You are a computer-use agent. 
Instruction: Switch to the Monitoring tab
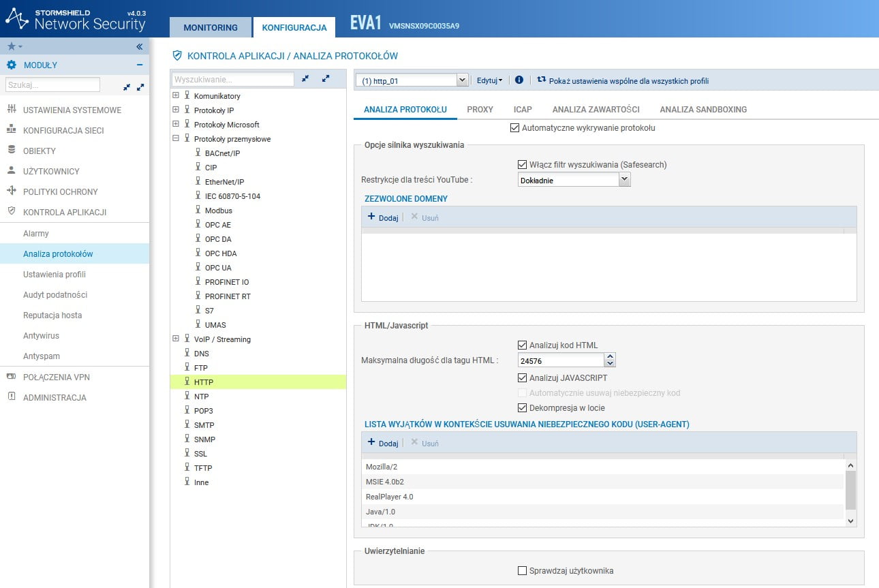pyautogui.click(x=211, y=28)
